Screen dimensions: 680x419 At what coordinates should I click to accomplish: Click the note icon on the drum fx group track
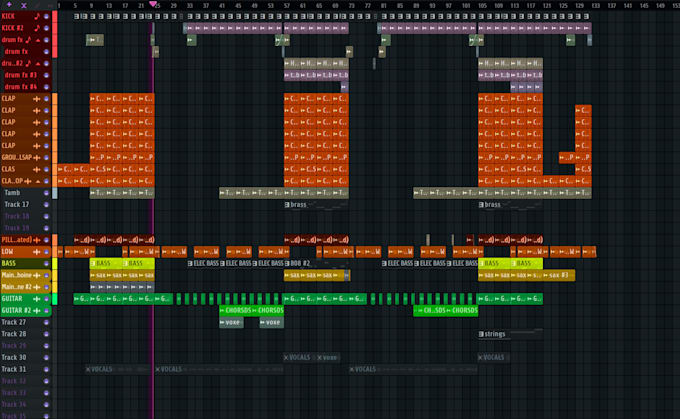click(29, 39)
